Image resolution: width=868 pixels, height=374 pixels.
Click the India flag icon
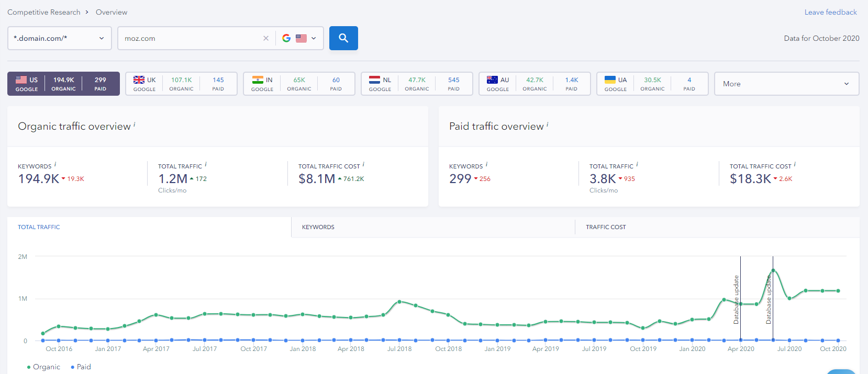[x=258, y=80]
